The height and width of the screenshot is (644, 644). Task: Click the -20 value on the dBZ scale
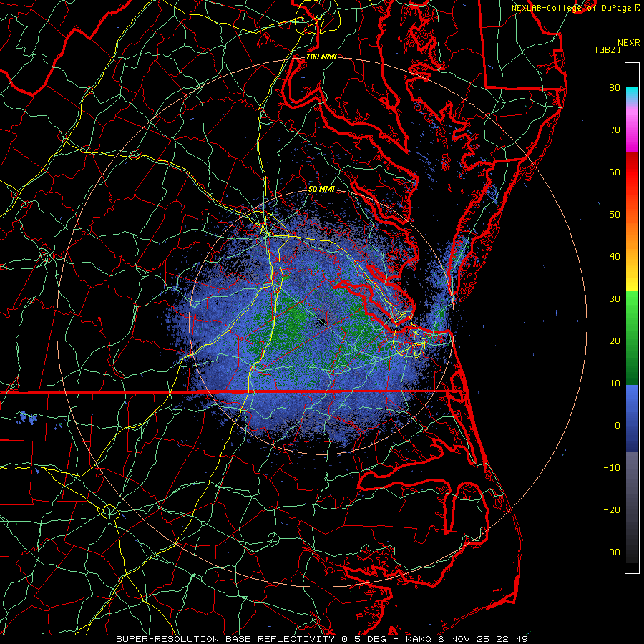(x=612, y=510)
